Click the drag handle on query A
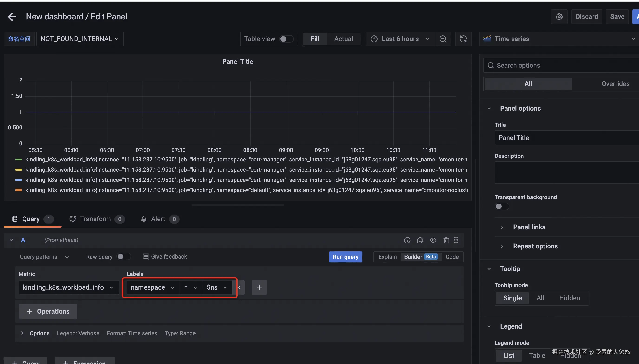The image size is (639, 364). [456, 240]
